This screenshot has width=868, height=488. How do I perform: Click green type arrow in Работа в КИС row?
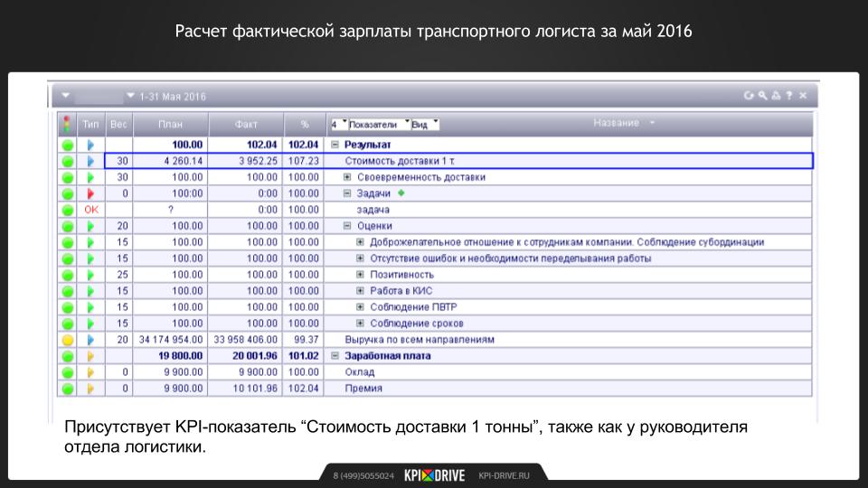click(x=90, y=291)
